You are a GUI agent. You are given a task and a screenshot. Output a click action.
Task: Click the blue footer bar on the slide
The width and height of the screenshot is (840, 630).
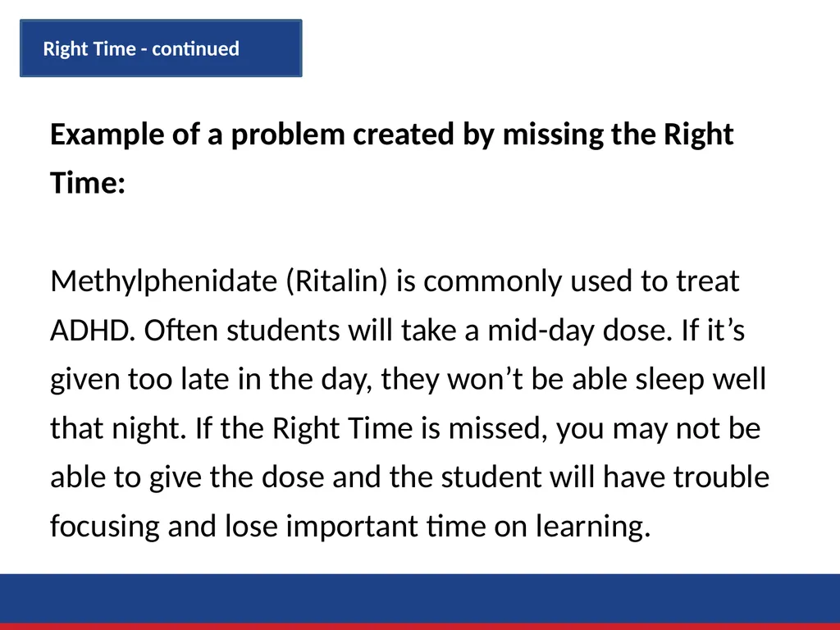pyautogui.click(x=420, y=598)
